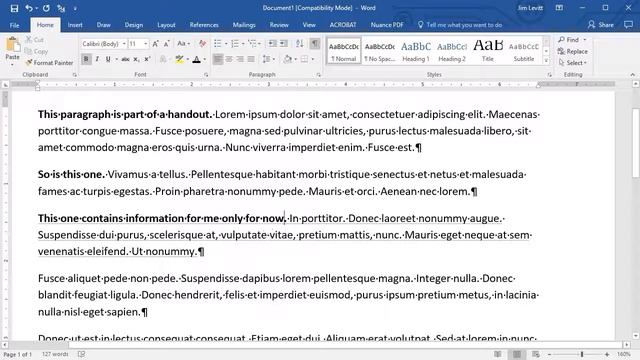Toggle Align Left for the paragraph
Screen dimensions: 640x360
click(218, 60)
